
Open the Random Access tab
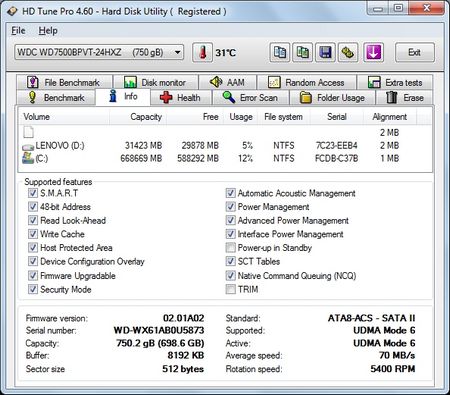pos(307,82)
